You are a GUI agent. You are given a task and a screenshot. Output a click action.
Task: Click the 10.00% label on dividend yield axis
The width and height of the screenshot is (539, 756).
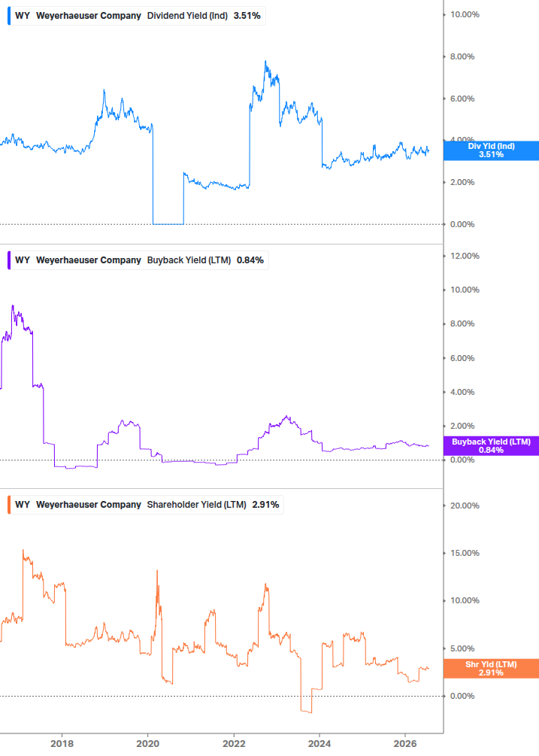[x=465, y=14]
